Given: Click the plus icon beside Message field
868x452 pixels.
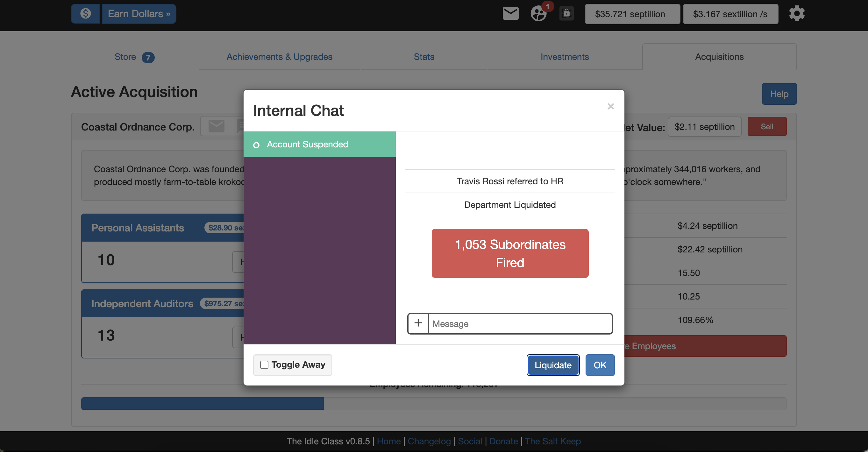Looking at the screenshot, I should point(418,323).
